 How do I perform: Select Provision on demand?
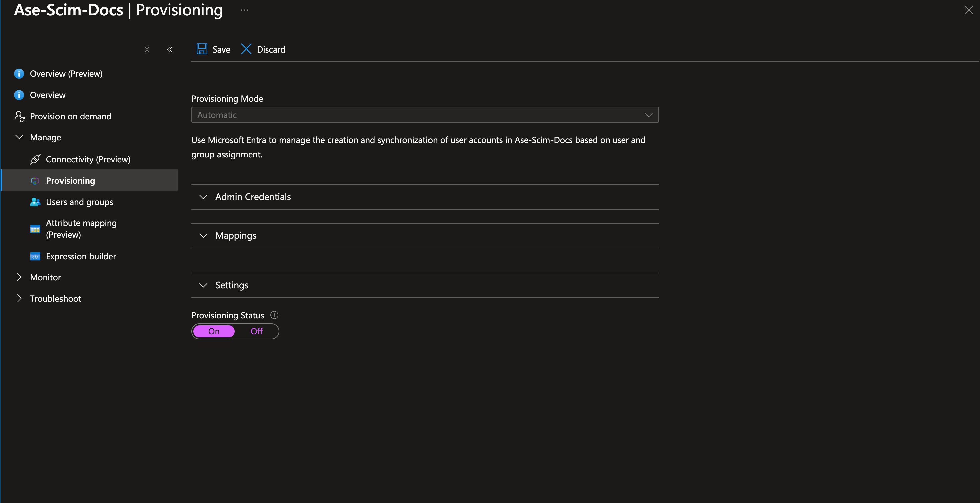pos(71,116)
